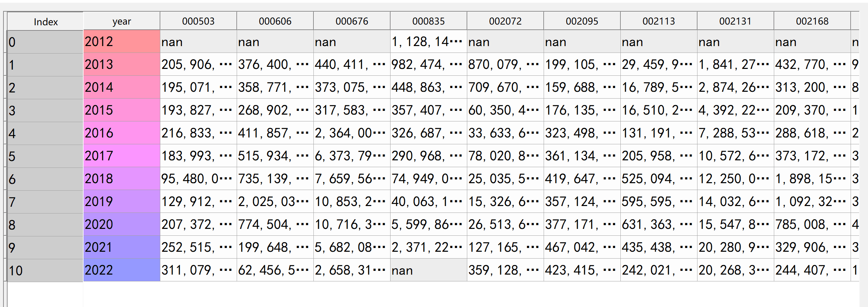868x307 pixels.
Task: Select the 000503 column header
Action: 198,21
